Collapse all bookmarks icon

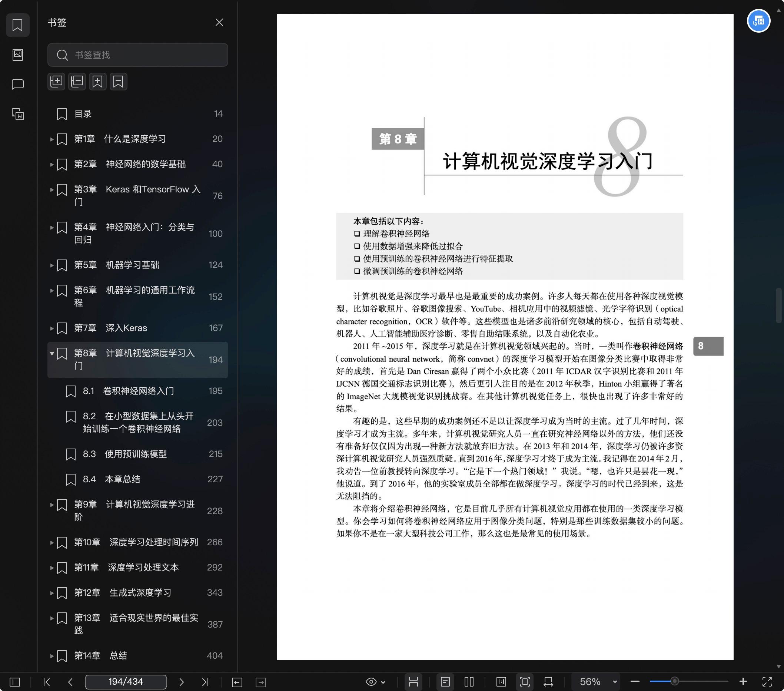point(77,82)
